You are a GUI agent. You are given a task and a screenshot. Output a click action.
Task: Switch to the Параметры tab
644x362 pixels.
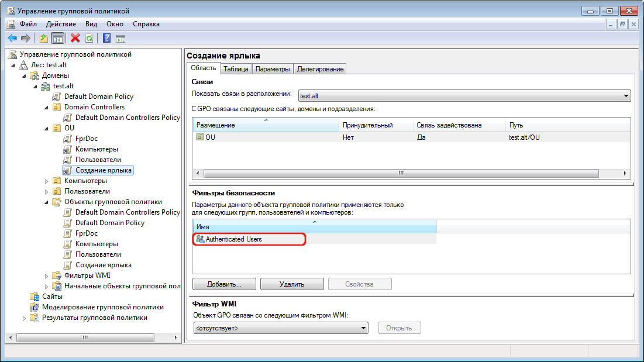[x=273, y=69]
